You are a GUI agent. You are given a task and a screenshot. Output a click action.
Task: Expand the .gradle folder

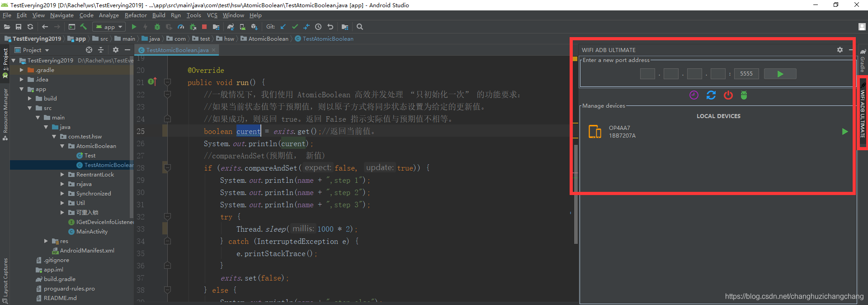22,70
